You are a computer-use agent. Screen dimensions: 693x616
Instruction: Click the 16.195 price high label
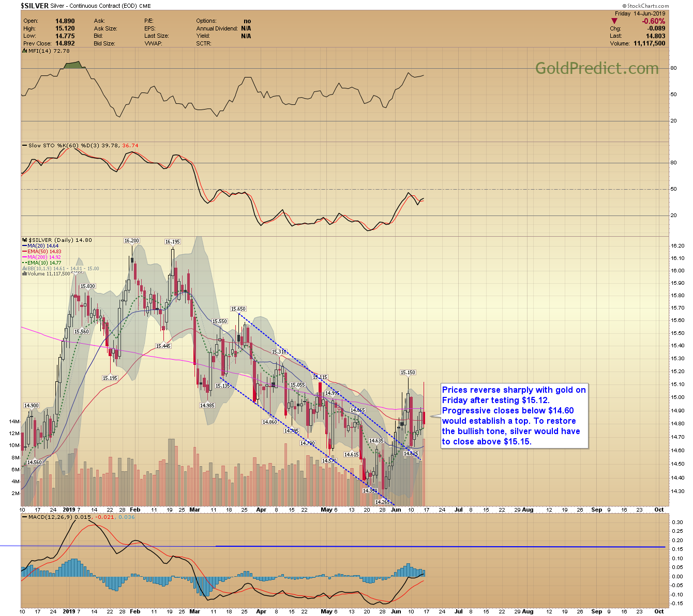tap(172, 242)
